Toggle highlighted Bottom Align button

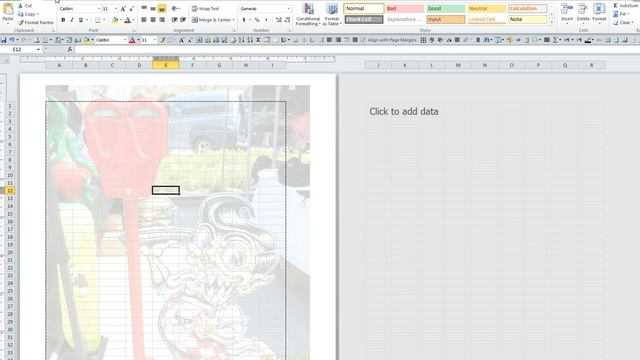click(x=162, y=9)
